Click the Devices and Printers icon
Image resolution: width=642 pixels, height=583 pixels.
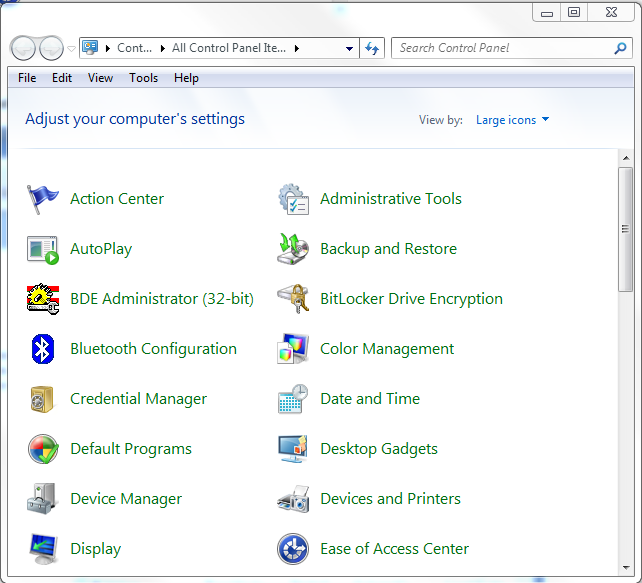293,499
